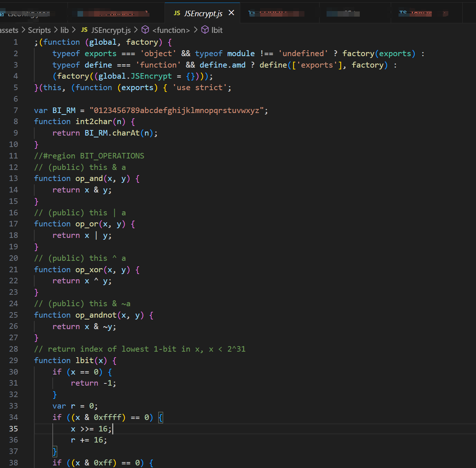Open the assets breadcrumb segment
The image size is (476, 468).
coord(9,30)
